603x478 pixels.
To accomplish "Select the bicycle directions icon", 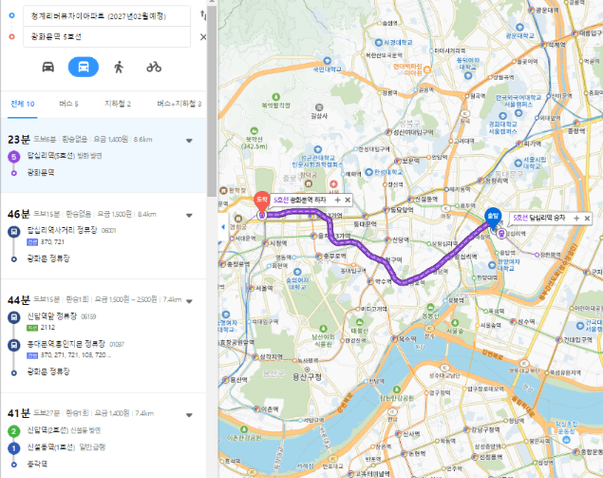I will (x=154, y=67).
